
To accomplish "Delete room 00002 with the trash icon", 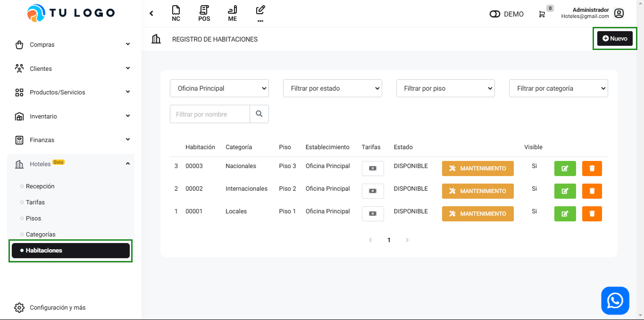I will click(x=592, y=191).
